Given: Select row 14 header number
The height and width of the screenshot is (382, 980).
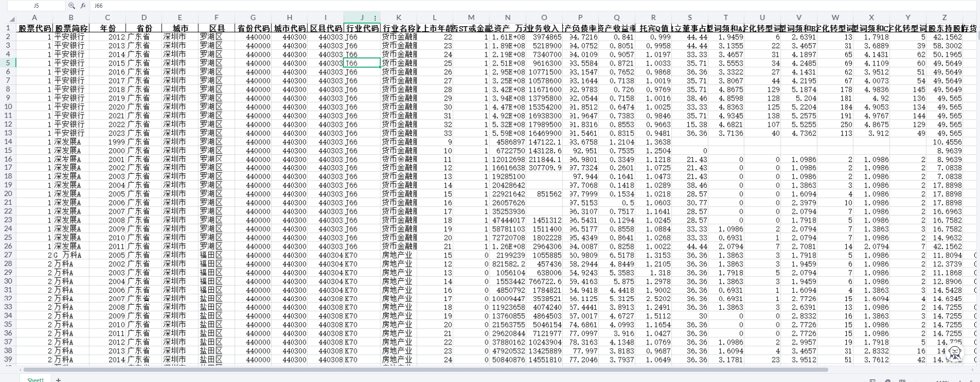Looking at the screenshot, I should pos(8,142).
